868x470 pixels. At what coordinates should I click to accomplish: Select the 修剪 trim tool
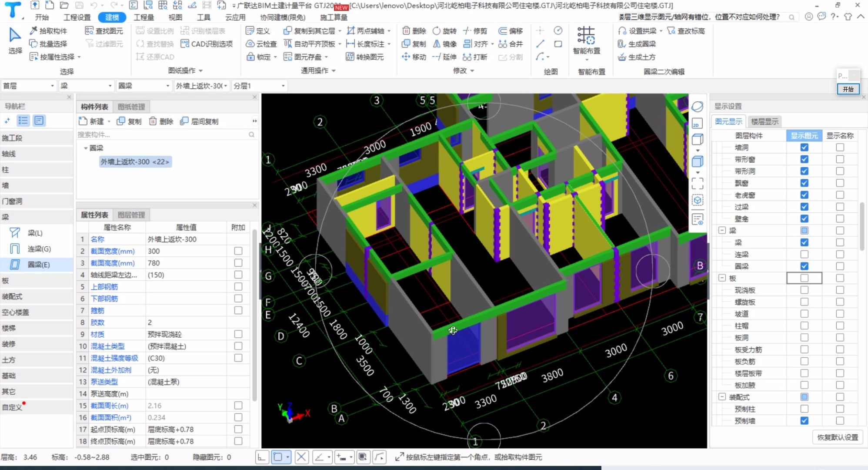[x=475, y=30]
